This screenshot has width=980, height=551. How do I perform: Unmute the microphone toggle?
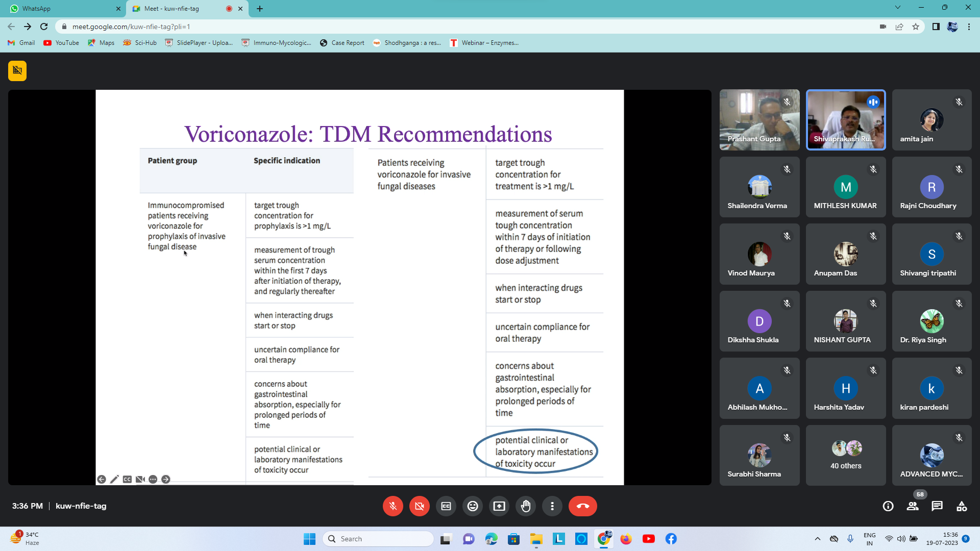point(393,506)
